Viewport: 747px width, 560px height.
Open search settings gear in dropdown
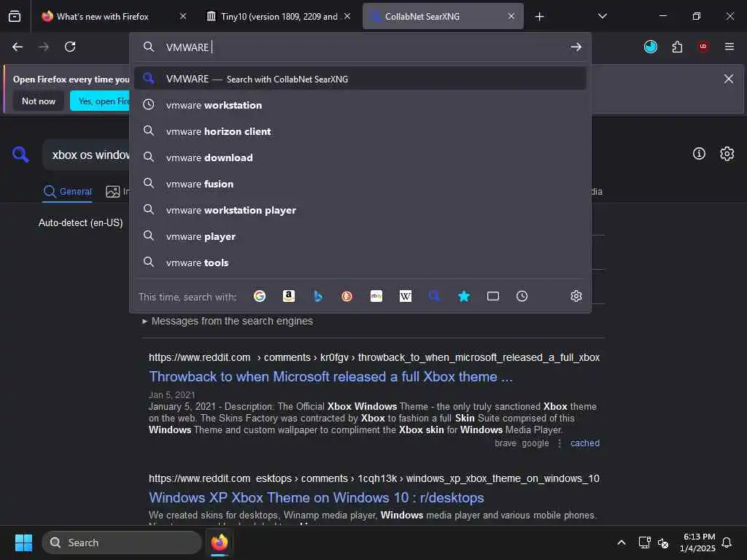[x=576, y=296]
